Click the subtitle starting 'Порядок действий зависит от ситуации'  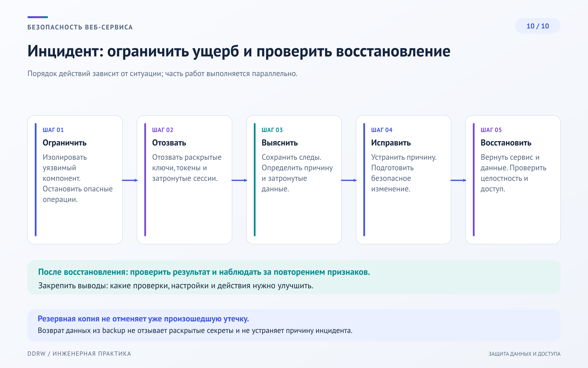(x=162, y=74)
